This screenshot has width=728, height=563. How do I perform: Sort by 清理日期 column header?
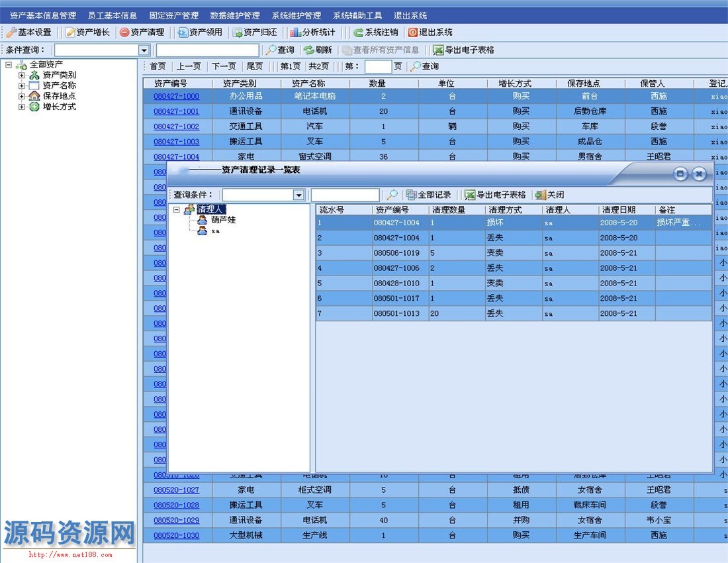pos(627,210)
